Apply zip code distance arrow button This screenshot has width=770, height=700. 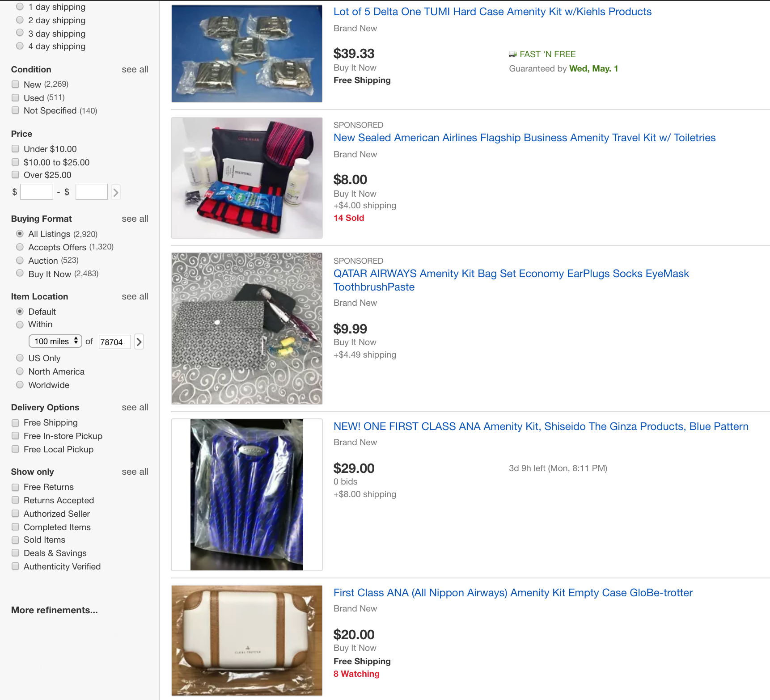[x=139, y=342]
